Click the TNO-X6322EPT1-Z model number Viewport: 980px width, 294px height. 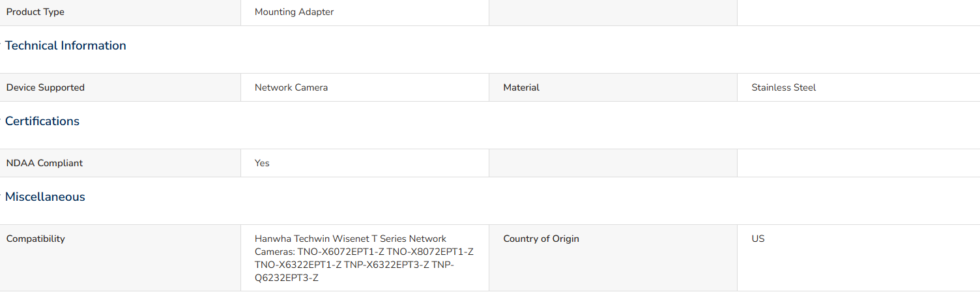[299, 265]
